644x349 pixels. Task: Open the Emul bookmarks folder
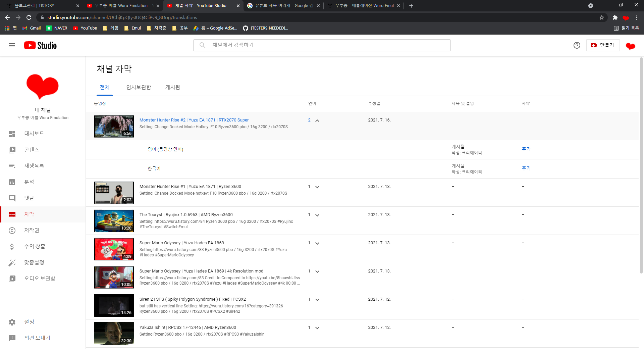132,28
